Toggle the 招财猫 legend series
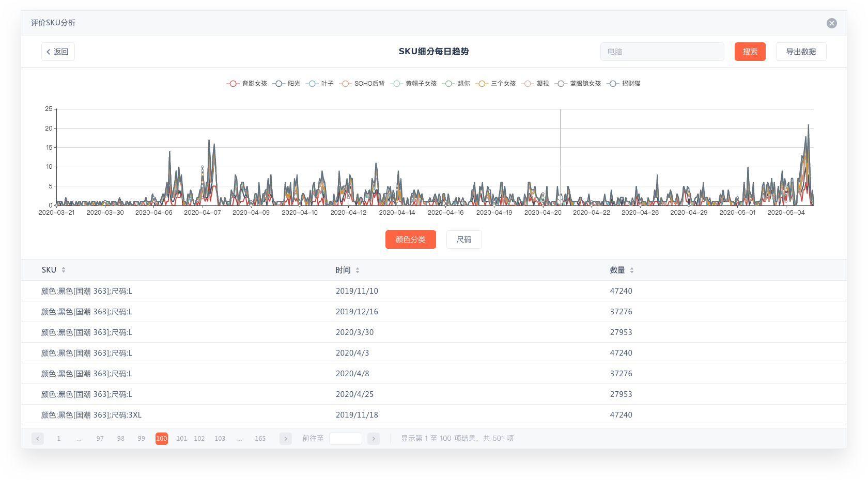This screenshot has height=480, width=868. 624,84
